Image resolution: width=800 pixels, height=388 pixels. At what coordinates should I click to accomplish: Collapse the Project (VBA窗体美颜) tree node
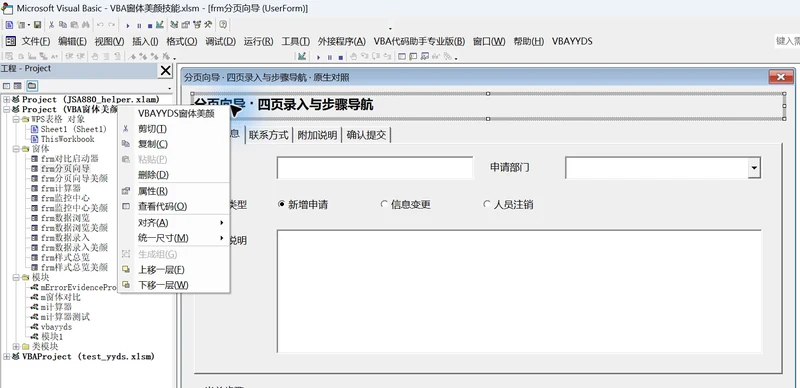point(6,109)
